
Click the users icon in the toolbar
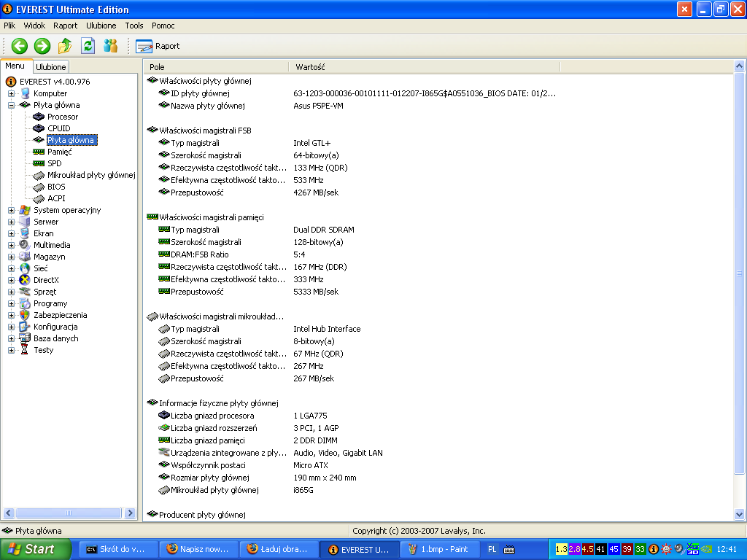pos(111,46)
